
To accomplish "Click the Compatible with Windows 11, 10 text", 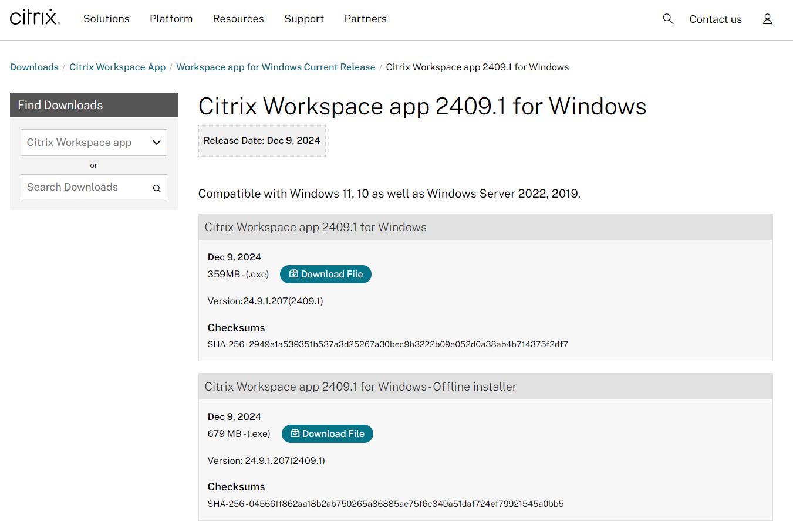I will coord(389,194).
